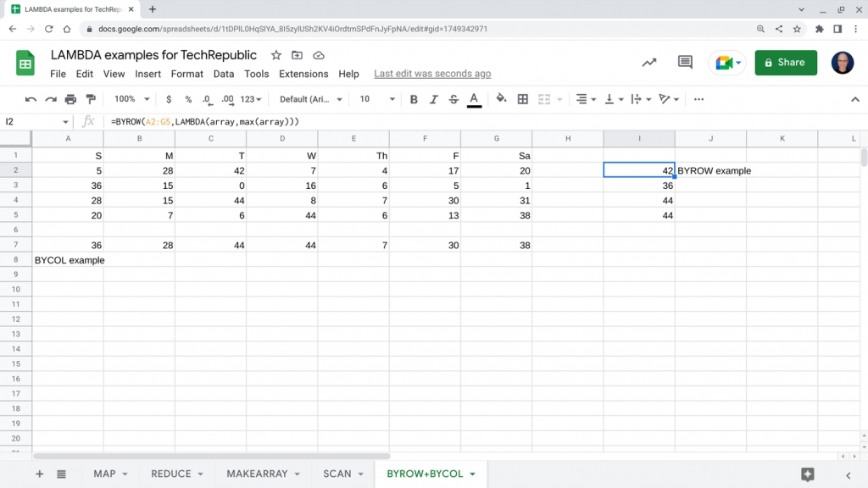The height and width of the screenshot is (488, 868).
Task: Open the zoom level dropdown
Action: coord(130,99)
